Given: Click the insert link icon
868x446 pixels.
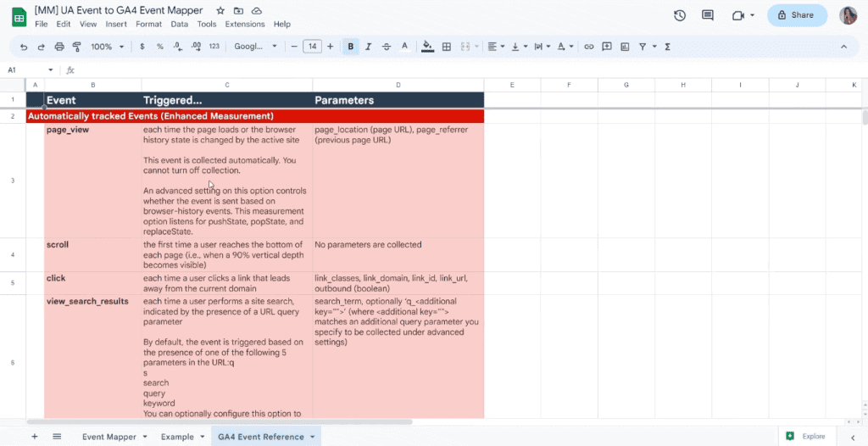Looking at the screenshot, I should tap(589, 47).
